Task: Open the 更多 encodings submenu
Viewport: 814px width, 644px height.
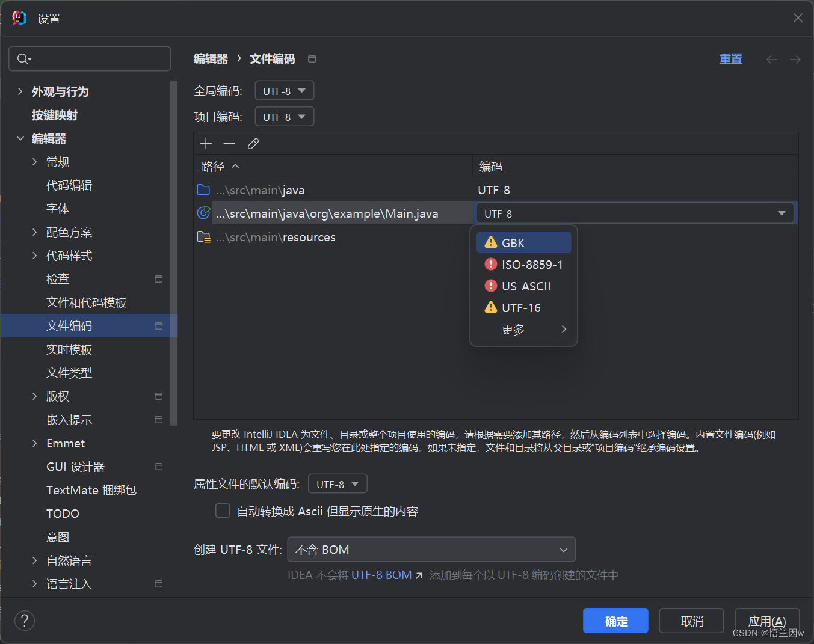Action: 523,329
